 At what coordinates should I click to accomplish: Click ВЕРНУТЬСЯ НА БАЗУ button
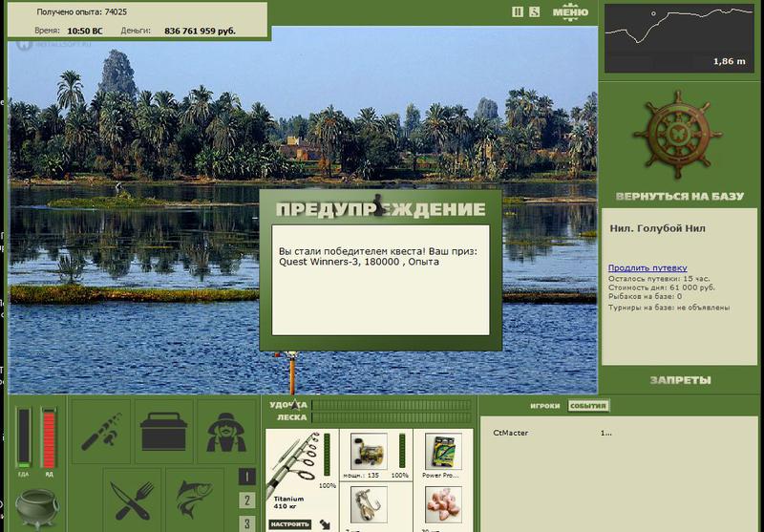click(680, 197)
